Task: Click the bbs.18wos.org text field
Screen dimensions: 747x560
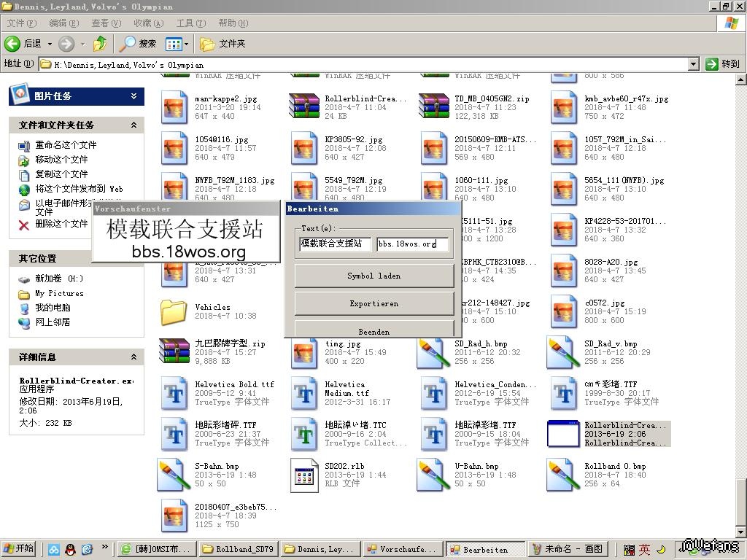Action: (411, 244)
